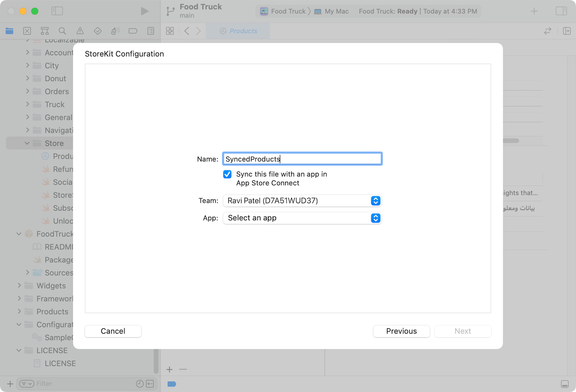This screenshot has height=392, width=576.
Task: Expand the Widgets folder
Action: (x=19, y=286)
